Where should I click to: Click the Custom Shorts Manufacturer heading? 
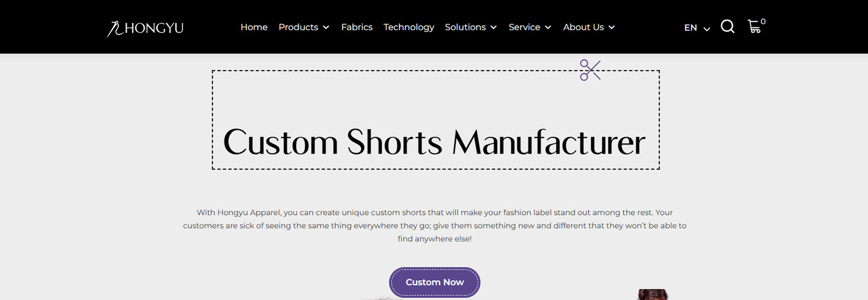pyautogui.click(x=434, y=142)
